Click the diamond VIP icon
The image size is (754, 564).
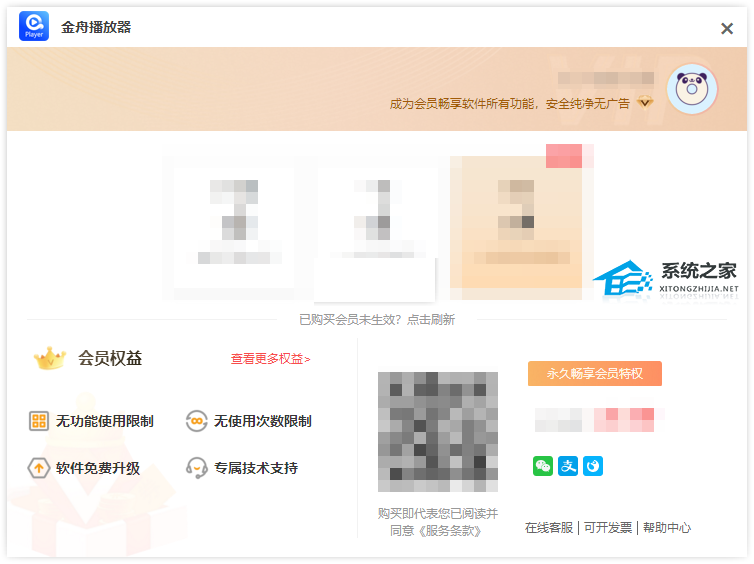tap(645, 102)
